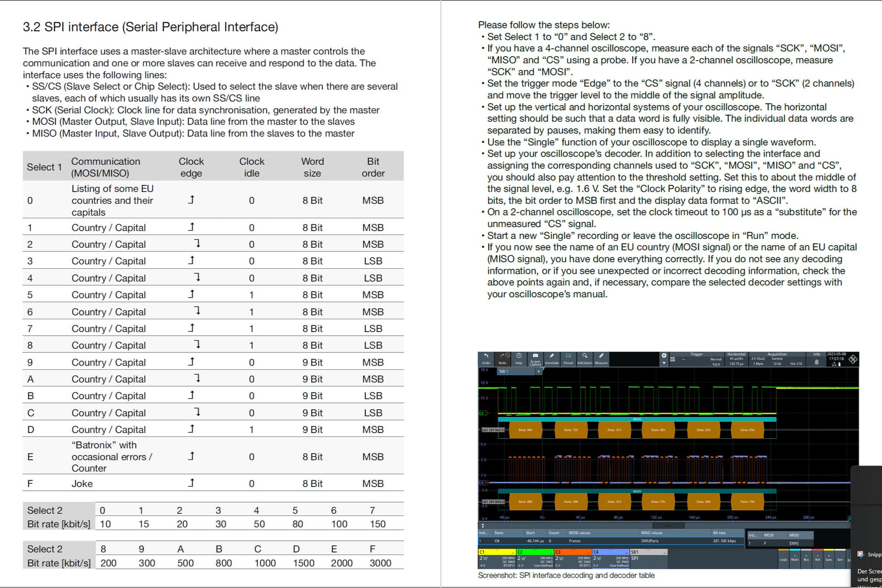Click the Math signal button
Viewport: 882px width, 588px height.
point(795,558)
